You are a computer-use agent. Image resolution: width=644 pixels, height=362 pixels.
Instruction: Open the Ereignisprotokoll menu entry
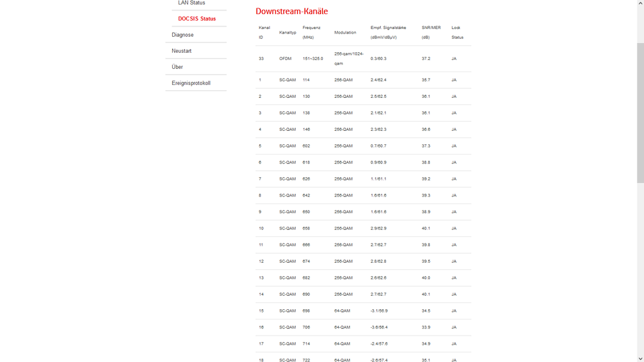[191, 83]
